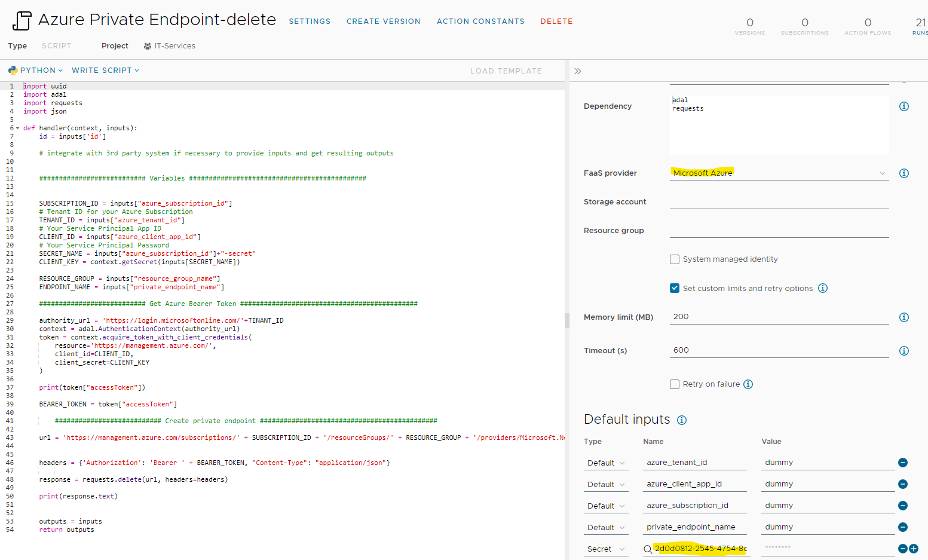The height and width of the screenshot is (560, 928).
Task: Open info icon for Timeout
Action: click(x=904, y=351)
